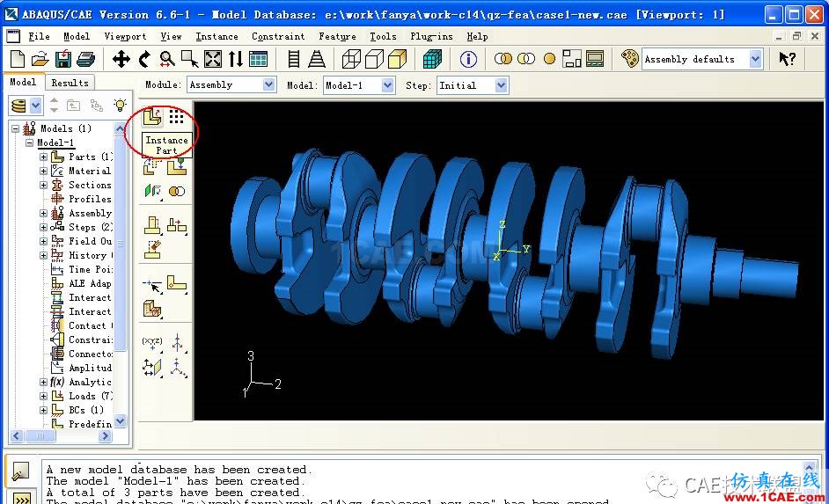Open the Views toolbox icon
Image resolution: width=829 pixels, height=504 pixels.
258,59
